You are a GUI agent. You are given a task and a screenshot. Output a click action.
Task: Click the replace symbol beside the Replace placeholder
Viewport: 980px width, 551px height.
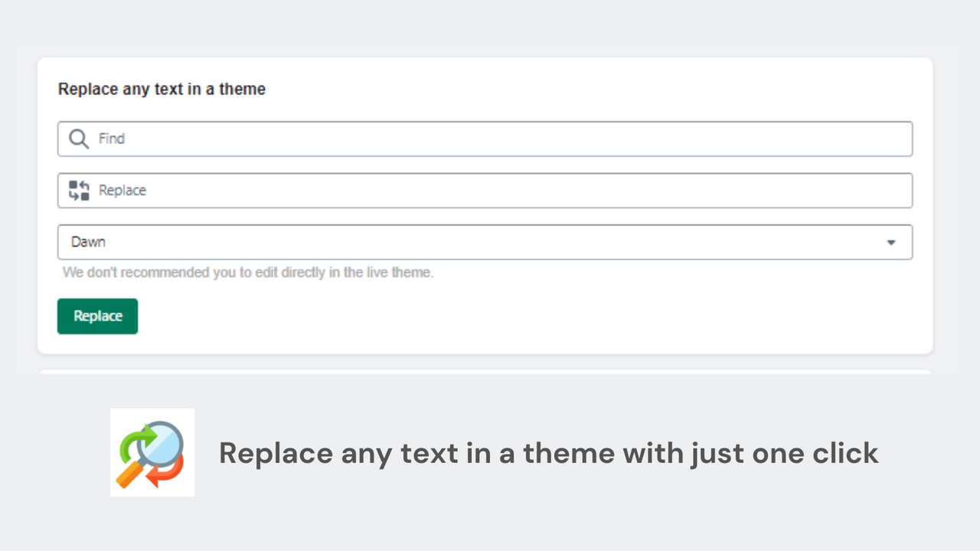click(77, 190)
